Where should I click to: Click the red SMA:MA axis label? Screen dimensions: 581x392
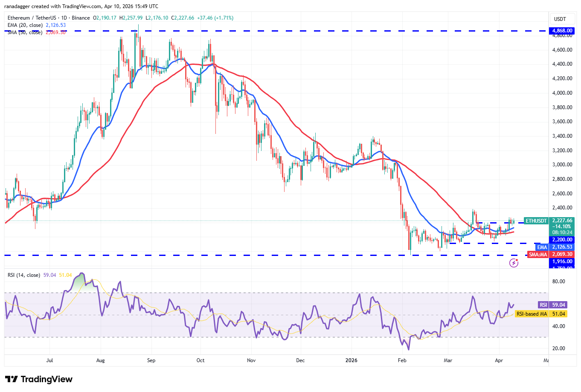(x=537, y=254)
